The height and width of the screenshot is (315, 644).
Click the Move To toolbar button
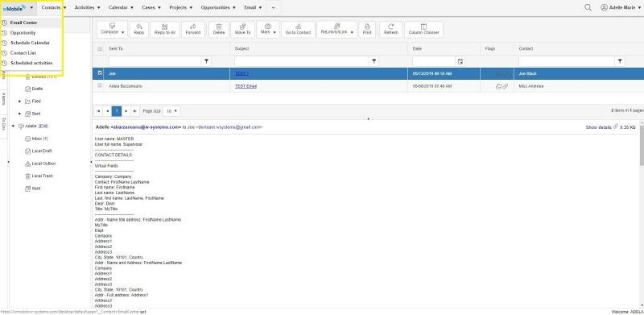point(243,30)
